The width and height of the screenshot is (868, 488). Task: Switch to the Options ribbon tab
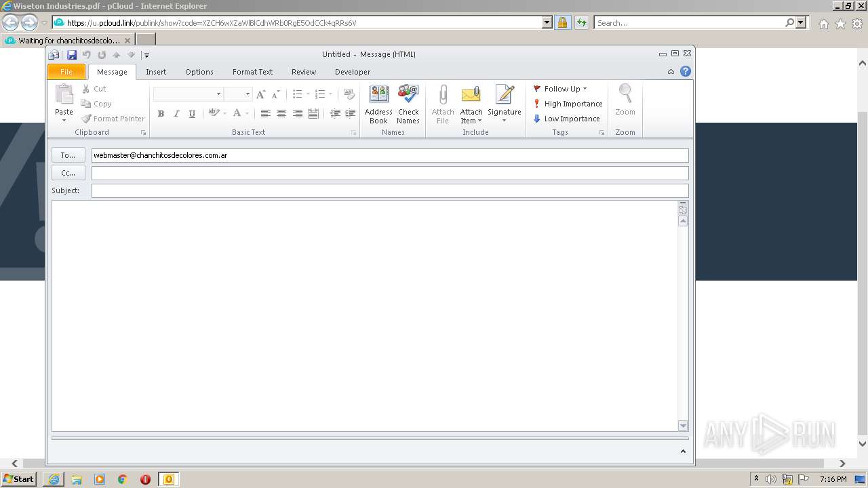tap(199, 72)
